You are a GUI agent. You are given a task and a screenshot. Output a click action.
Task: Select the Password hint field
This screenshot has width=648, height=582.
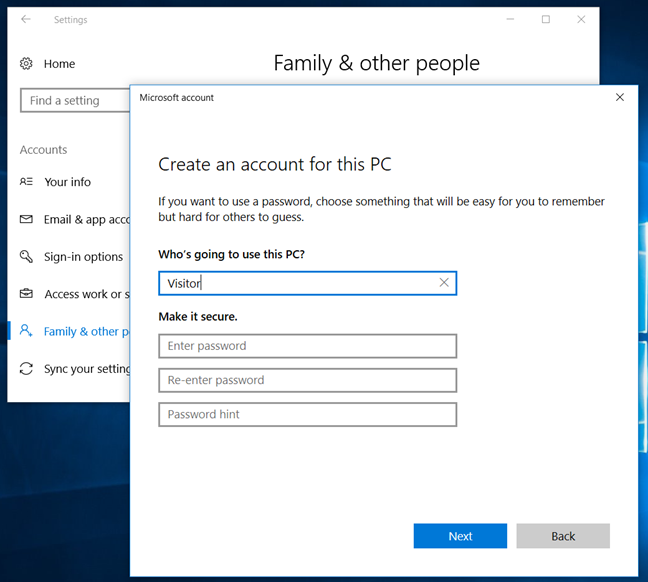tap(307, 414)
